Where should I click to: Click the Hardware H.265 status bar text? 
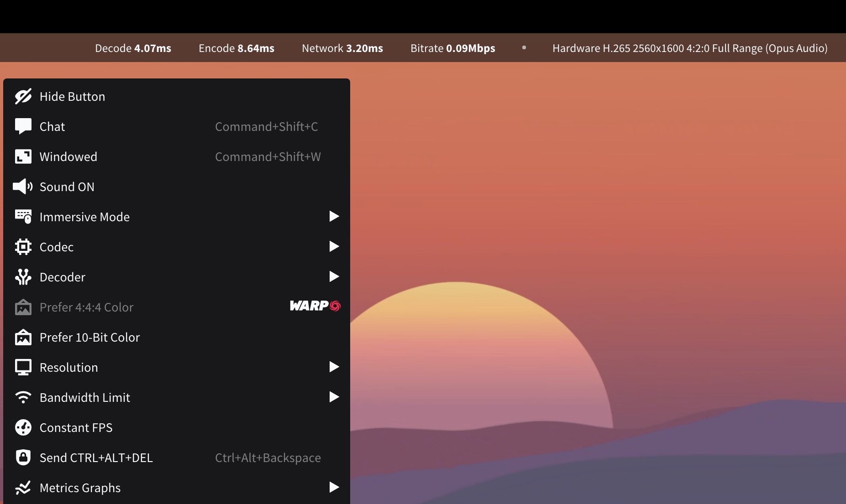pos(690,48)
